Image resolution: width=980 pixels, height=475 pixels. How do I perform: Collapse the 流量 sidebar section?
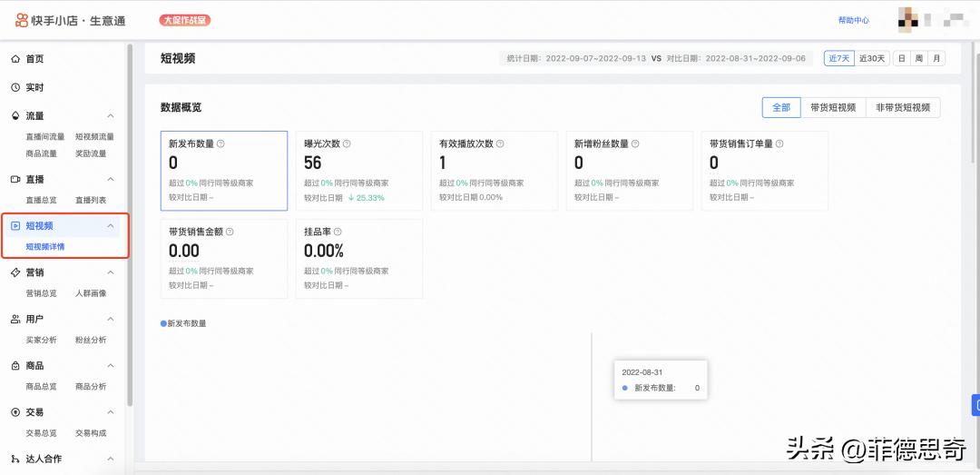click(111, 116)
